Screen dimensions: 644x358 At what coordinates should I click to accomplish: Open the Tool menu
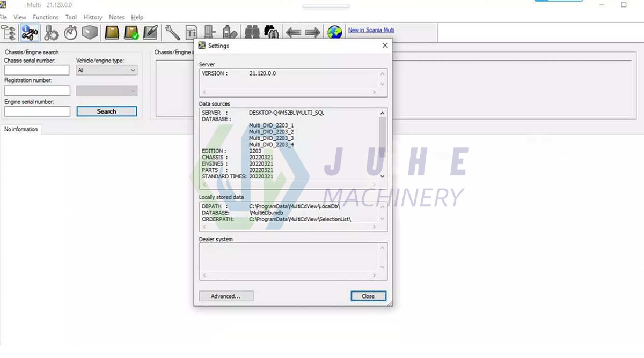click(71, 17)
